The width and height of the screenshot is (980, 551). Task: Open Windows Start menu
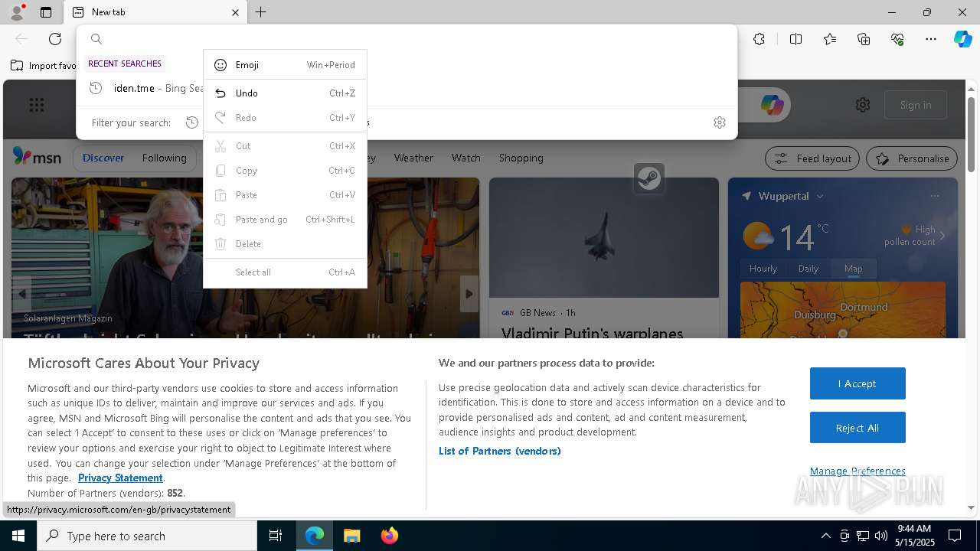click(18, 536)
